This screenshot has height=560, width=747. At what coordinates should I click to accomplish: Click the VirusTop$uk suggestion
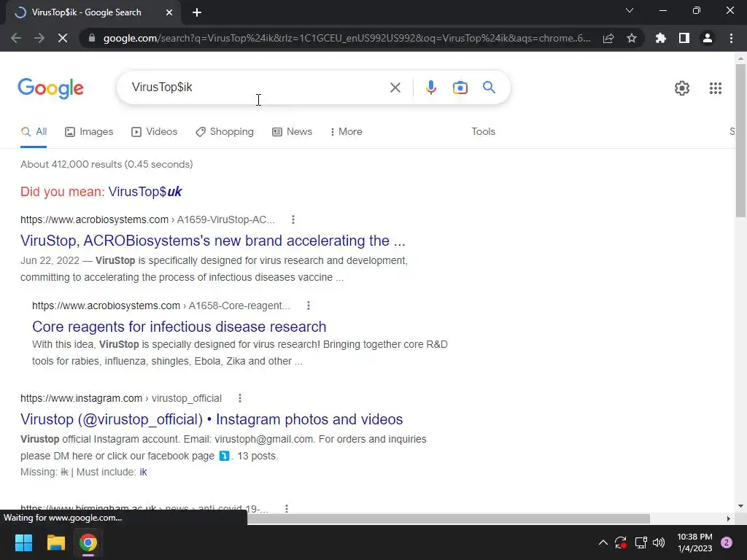(145, 192)
